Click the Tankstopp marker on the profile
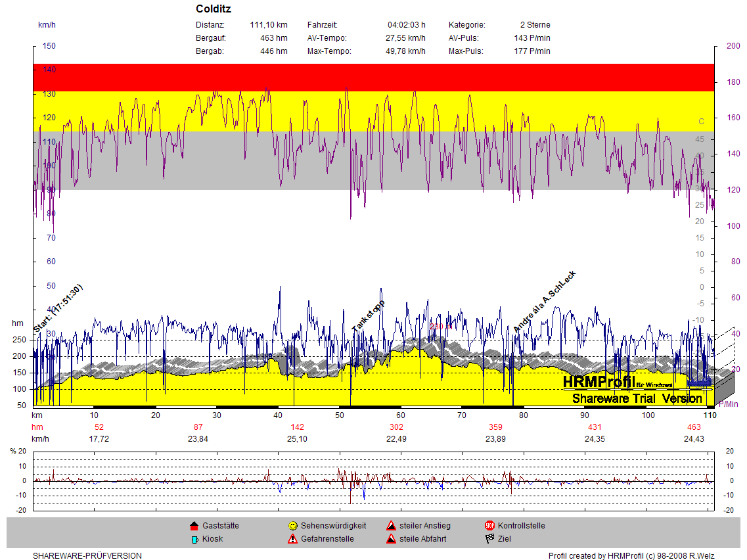Viewport: 747px width, 560px height. pyautogui.click(x=368, y=316)
